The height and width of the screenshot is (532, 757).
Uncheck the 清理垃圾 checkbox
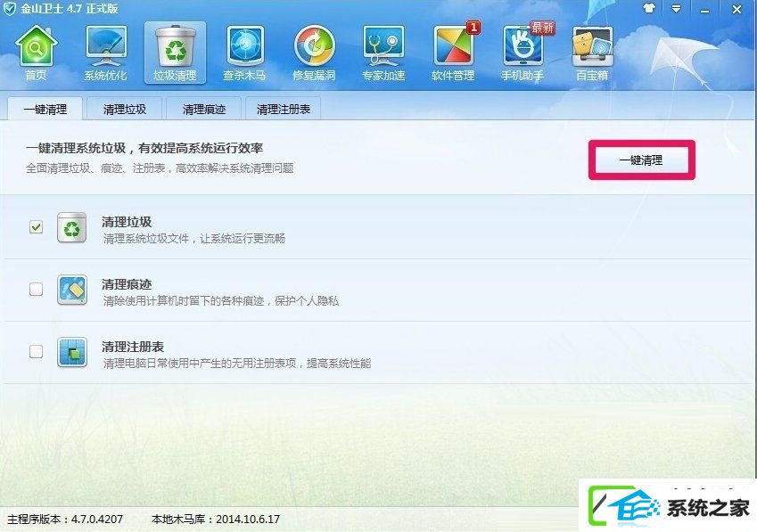click(37, 226)
